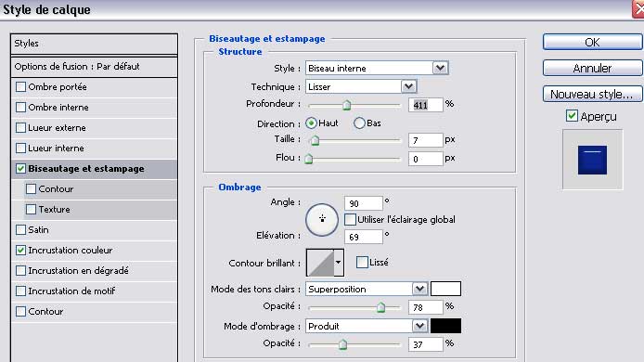Click the Taille value field
Viewport: 644px width, 362px height.
[426, 140]
